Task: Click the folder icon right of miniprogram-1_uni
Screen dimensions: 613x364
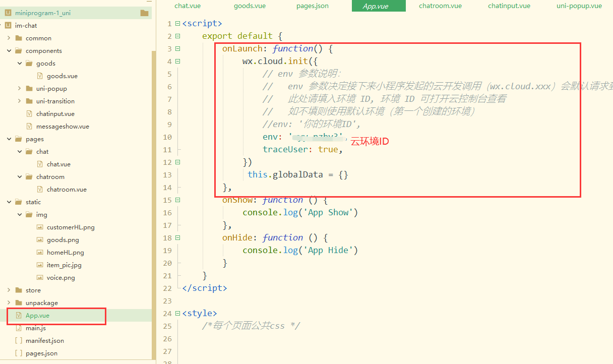Action: pyautogui.click(x=145, y=13)
